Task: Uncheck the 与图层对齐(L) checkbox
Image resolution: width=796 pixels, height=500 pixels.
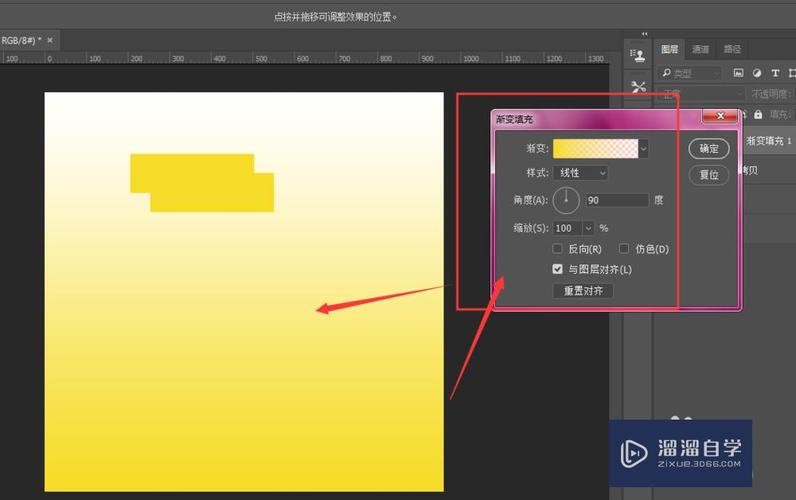Action: (557, 269)
